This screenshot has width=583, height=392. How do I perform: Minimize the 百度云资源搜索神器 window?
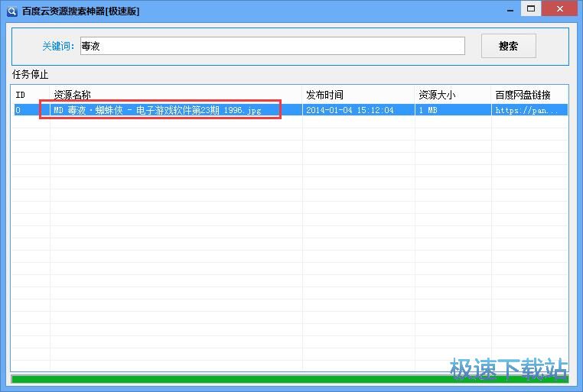pos(510,10)
